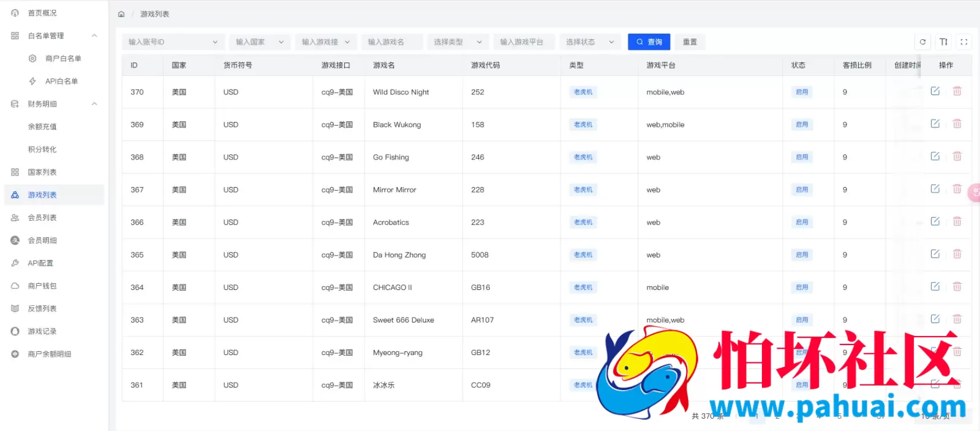980x431 pixels.
Task: Open the 输入账号ID dropdown filter
Action: [x=173, y=42]
